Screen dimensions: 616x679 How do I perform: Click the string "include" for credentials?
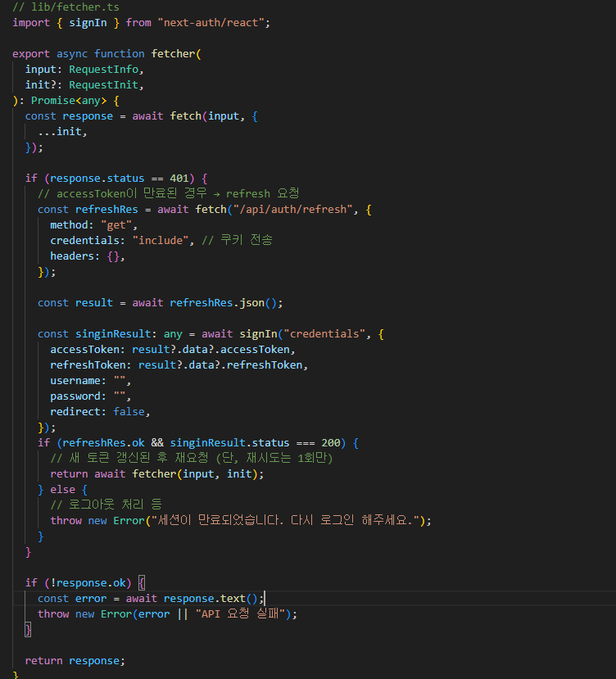161,240
